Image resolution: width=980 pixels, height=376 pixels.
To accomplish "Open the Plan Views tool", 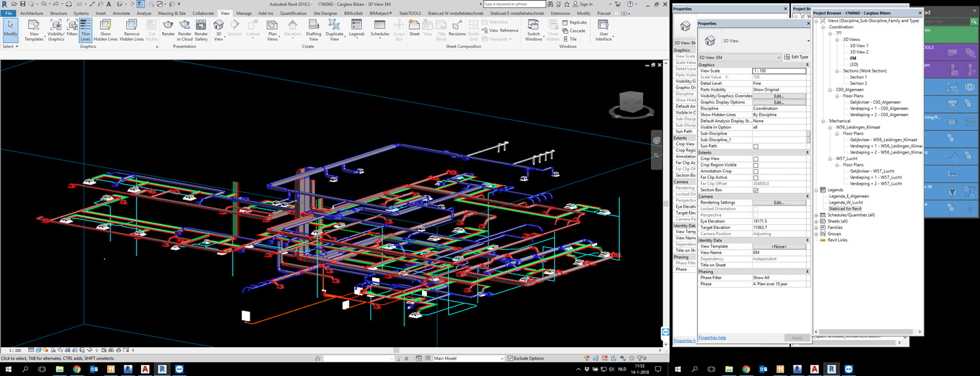I will 273,31.
